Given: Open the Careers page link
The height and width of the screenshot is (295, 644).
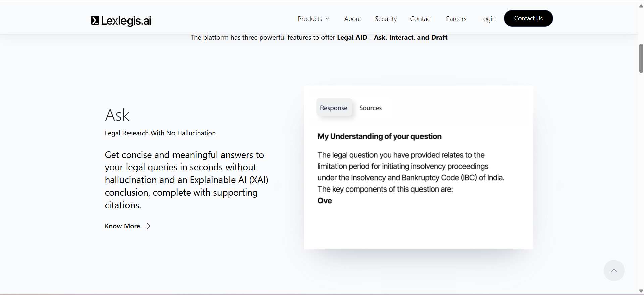Looking at the screenshot, I should click(456, 19).
